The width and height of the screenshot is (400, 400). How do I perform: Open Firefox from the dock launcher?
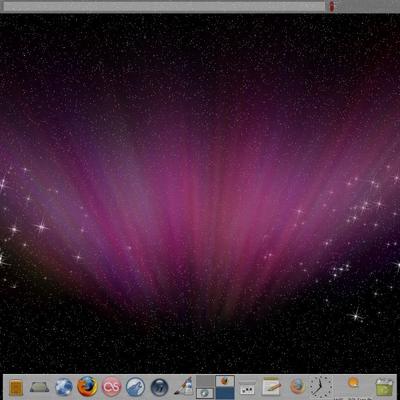87,387
